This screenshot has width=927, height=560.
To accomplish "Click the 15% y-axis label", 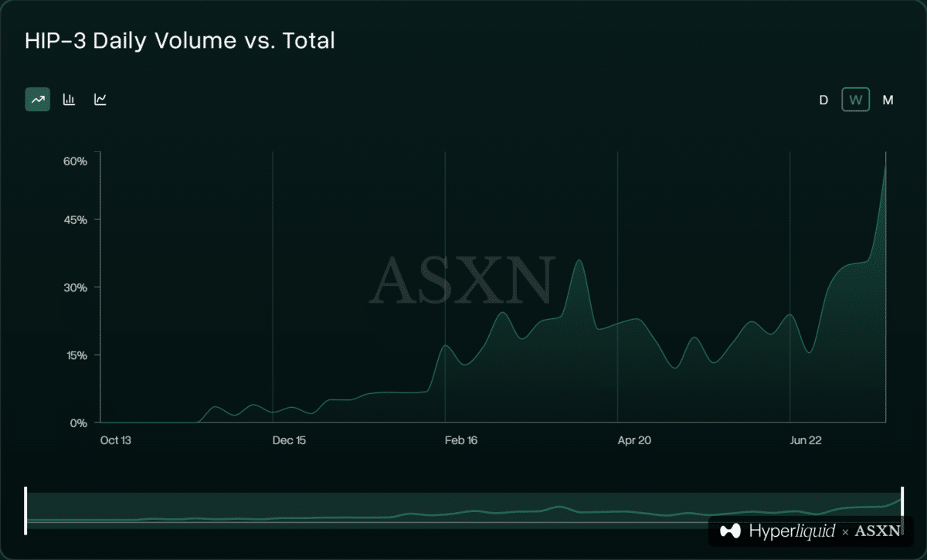I will [x=75, y=355].
